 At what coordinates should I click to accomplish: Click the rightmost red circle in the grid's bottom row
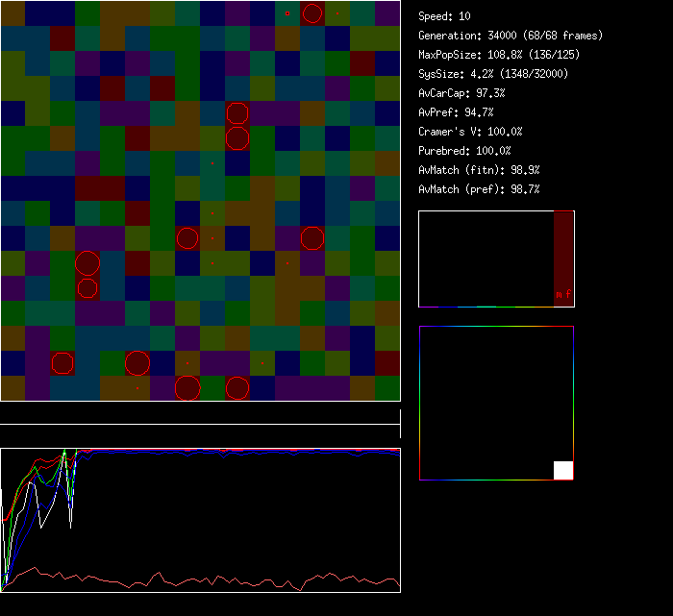[x=237, y=387]
